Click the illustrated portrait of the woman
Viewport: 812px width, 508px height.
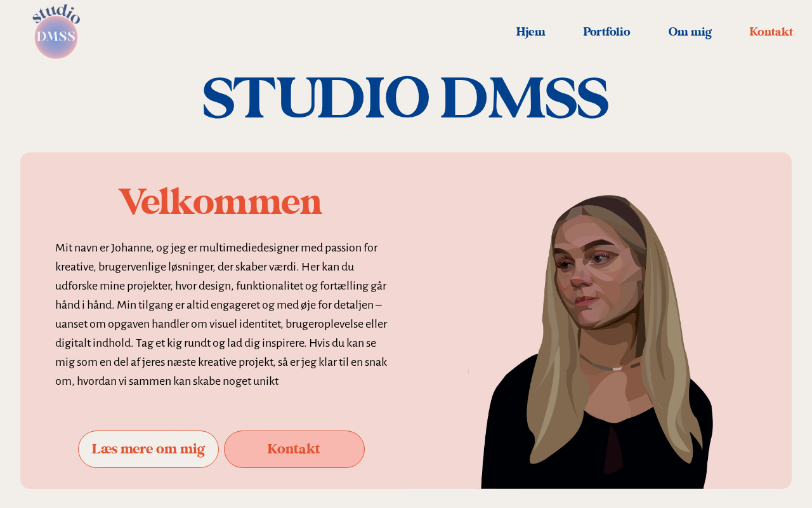[596, 342]
